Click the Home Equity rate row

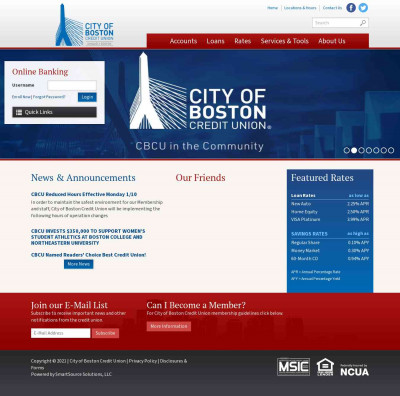[330, 212]
